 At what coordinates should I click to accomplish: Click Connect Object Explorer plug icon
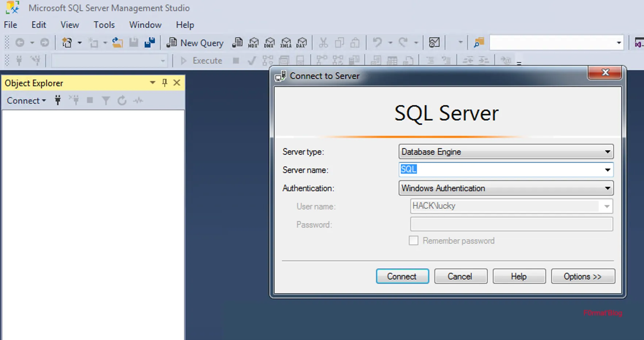[x=58, y=100]
